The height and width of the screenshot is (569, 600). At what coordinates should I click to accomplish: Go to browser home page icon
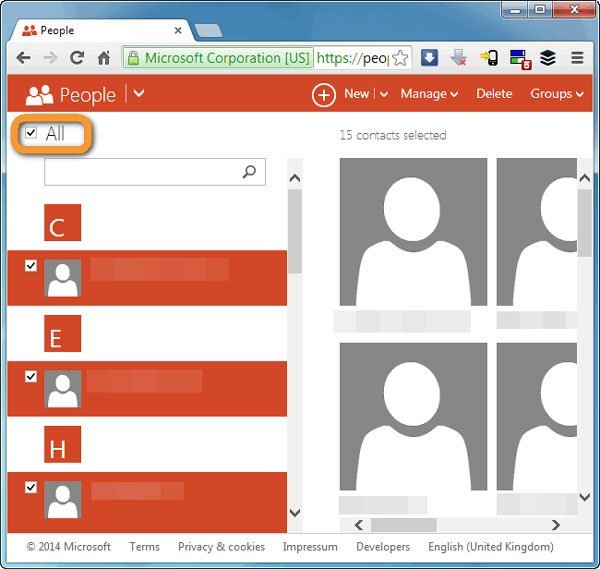pyautogui.click(x=103, y=58)
